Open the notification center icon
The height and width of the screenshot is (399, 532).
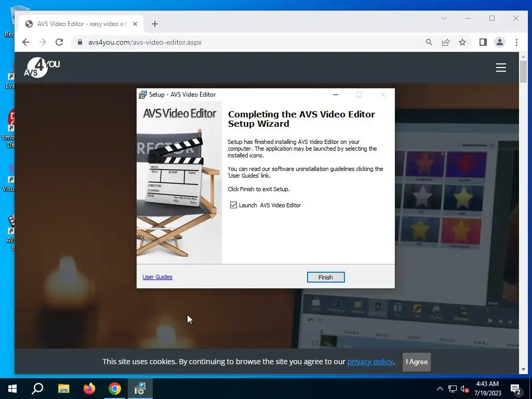516,390
